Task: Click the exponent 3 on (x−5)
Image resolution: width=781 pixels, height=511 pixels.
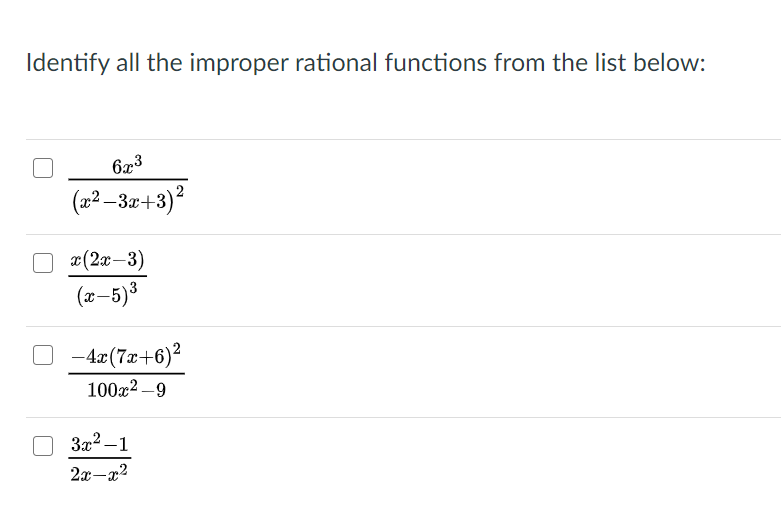Action: (x=133, y=287)
